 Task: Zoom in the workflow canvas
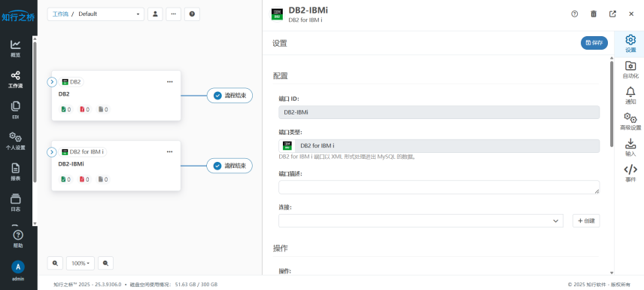55,263
